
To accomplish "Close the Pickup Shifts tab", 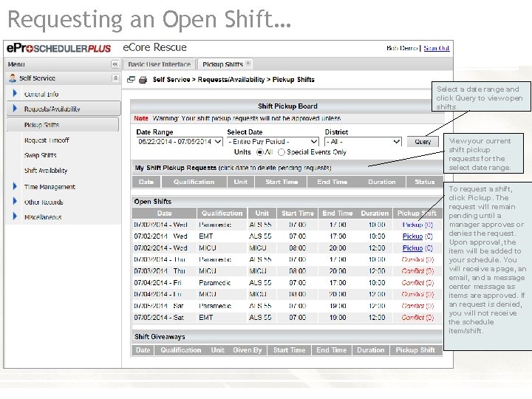I will (248, 63).
